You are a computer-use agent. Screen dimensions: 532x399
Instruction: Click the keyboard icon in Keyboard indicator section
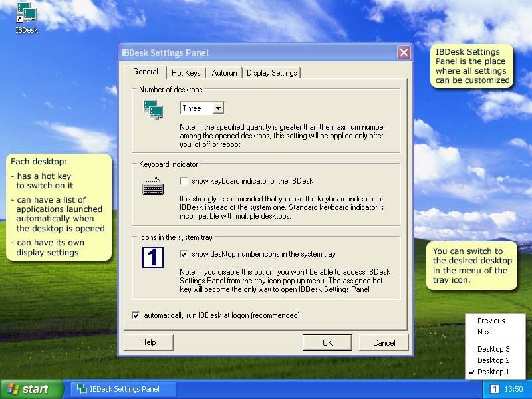[153, 186]
